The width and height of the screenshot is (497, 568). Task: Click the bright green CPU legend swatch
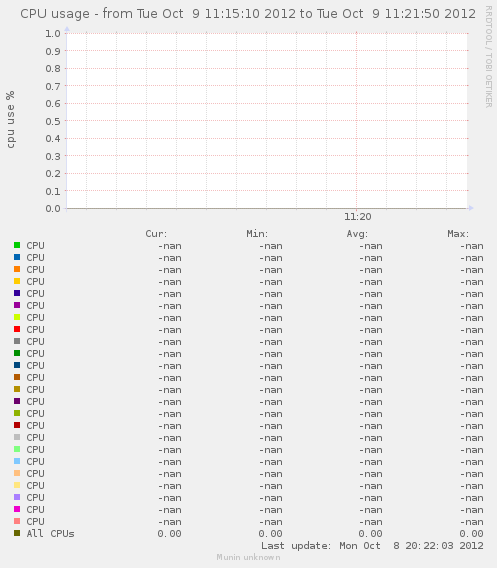tap(17, 245)
